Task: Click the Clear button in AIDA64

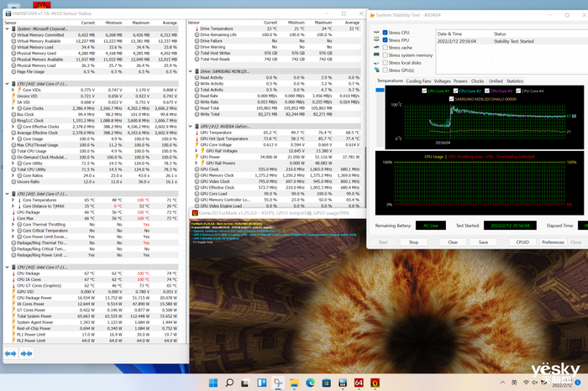Action: tap(453, 242)
